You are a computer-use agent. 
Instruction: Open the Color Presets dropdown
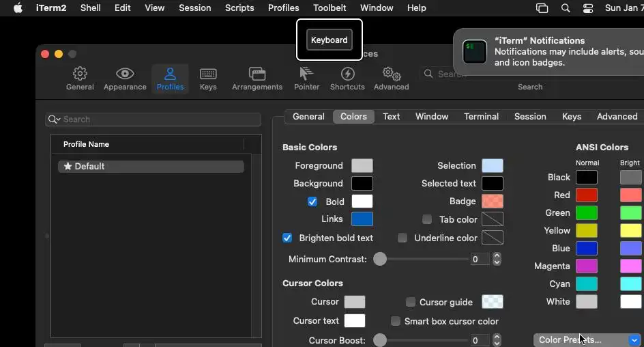point(588,340)
